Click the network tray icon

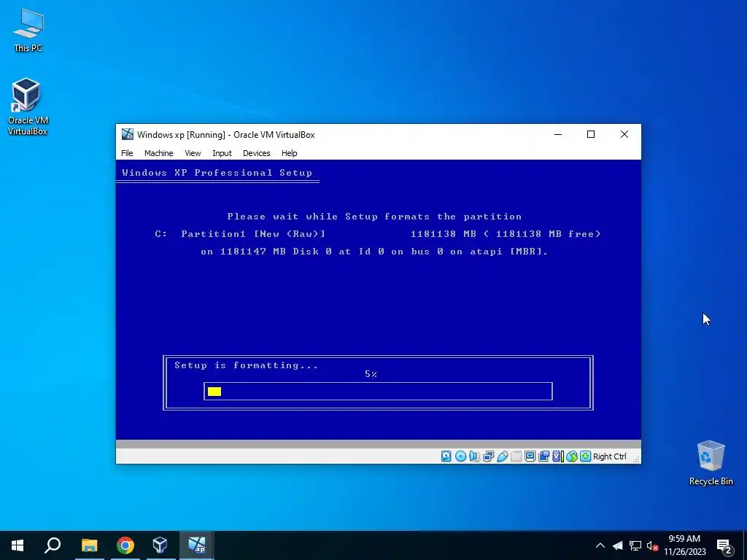(635, 545)
